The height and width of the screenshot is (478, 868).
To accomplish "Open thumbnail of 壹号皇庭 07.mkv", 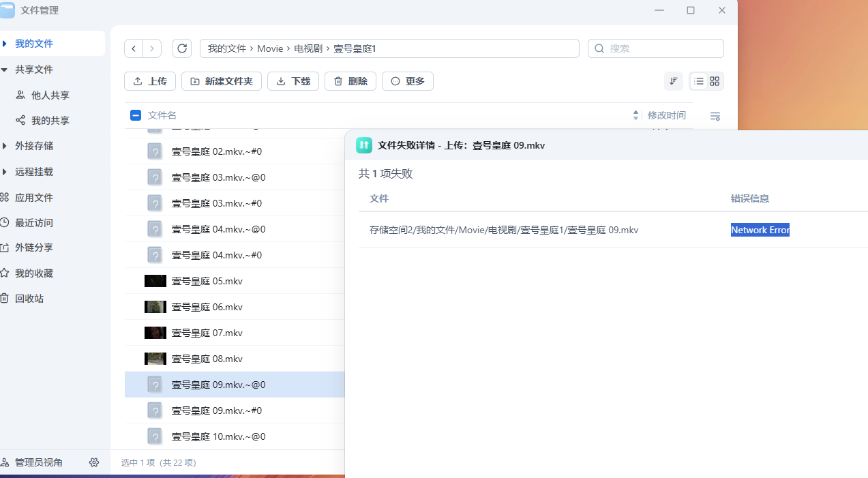I will click(155, 333).
